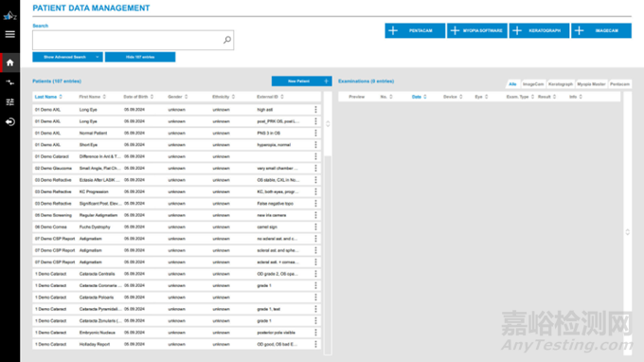Open row menu for Holladay Report

click(315, 344)
